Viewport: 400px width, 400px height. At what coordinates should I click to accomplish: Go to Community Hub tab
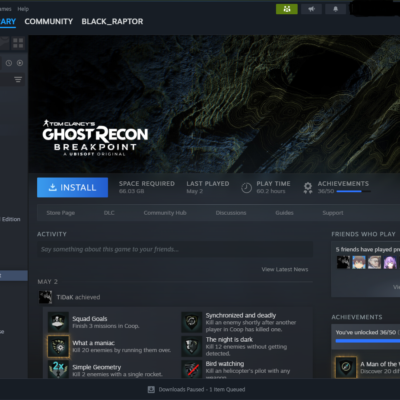click(x=165, y=213)
